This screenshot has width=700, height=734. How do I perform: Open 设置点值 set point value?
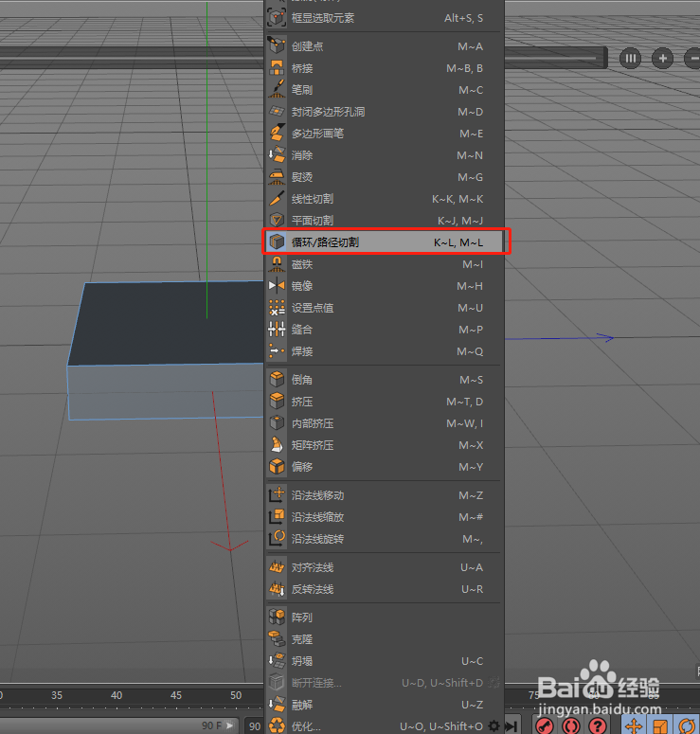(x=384, y=308)
